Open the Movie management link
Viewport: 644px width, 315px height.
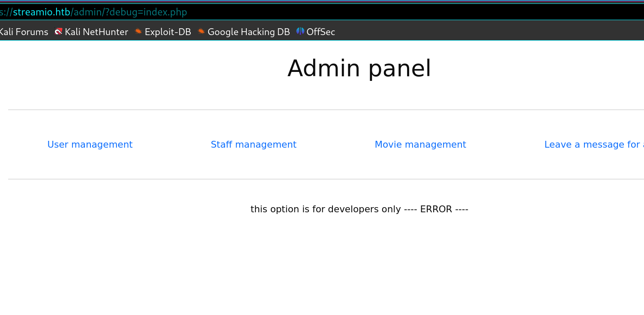420,145
